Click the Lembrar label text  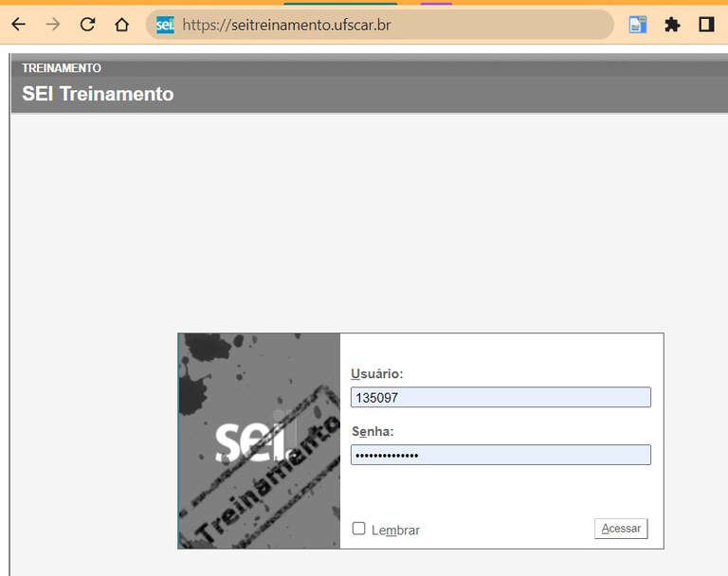point(395,530)
